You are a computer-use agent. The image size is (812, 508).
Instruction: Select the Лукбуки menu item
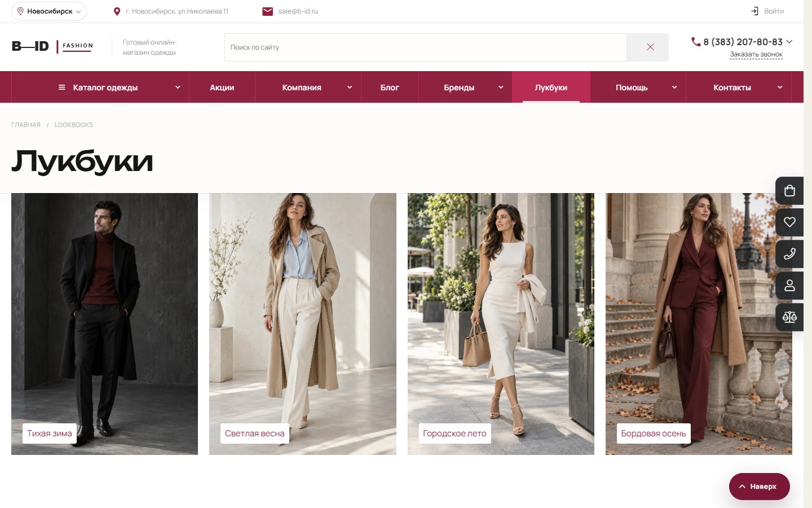[551, 87]
